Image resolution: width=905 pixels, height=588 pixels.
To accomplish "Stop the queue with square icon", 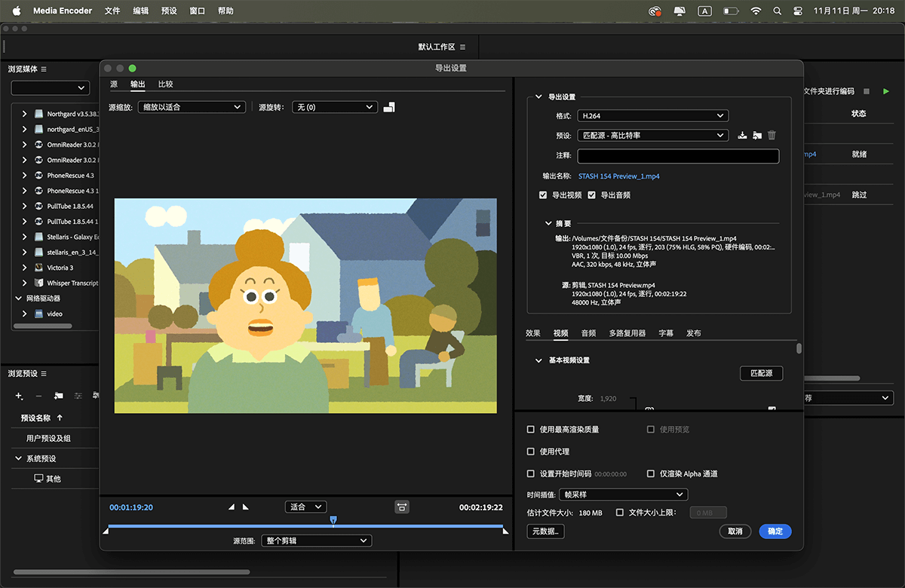I will (x=867, y=91).
